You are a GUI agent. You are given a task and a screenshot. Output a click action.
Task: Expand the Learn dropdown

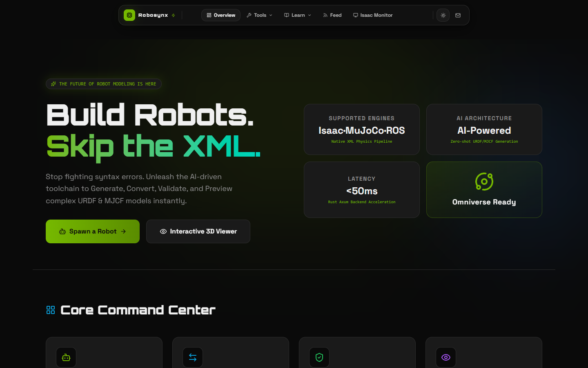[x=297, y=15]
